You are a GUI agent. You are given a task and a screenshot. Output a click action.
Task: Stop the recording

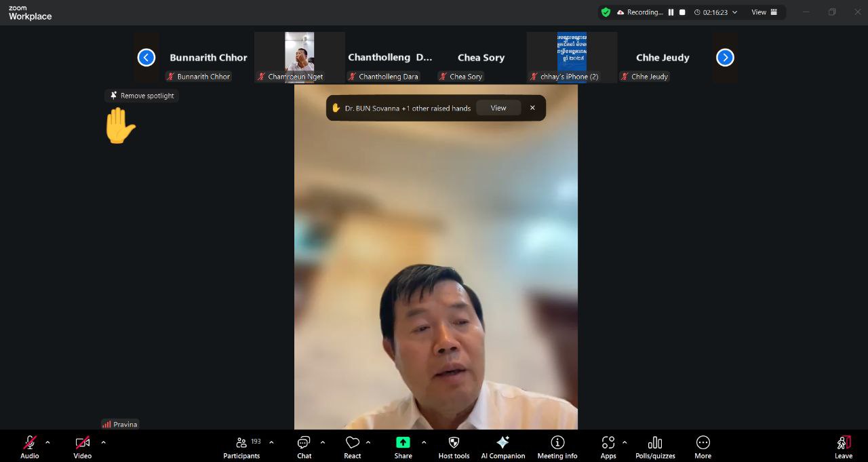682,12
